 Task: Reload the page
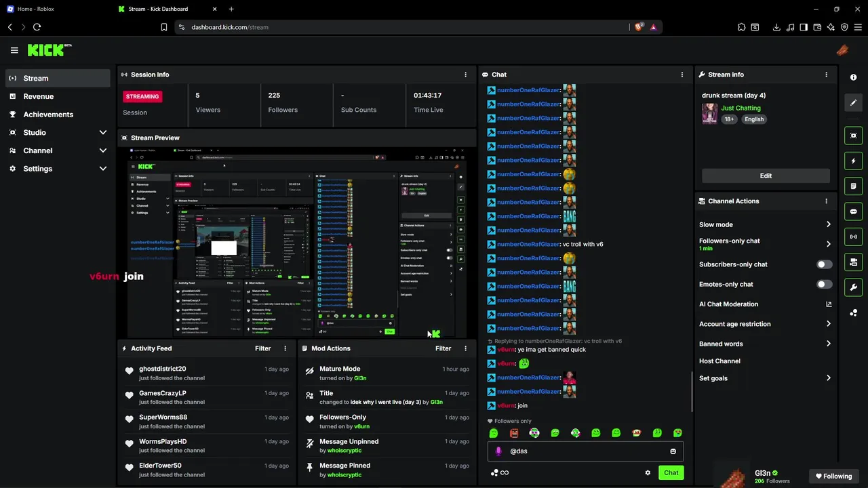coord(37,27)
